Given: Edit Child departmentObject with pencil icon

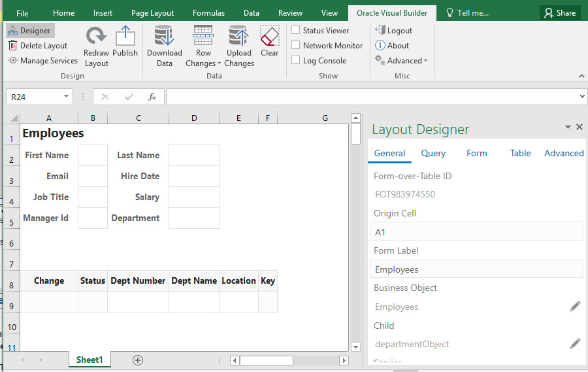Looking at the screenshot, I should tap(575, 343).
